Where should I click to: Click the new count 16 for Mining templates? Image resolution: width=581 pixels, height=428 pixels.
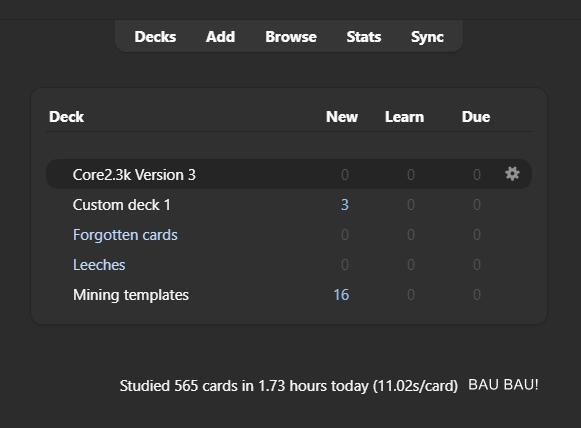tap(341, 295)
